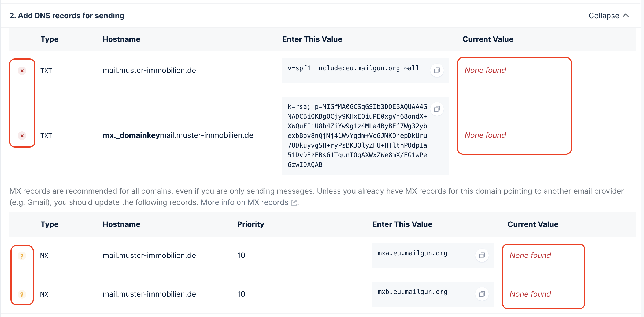644x317 pixels.
Task: Copy the DKIM key value
Action: click(x=437, y=109)
